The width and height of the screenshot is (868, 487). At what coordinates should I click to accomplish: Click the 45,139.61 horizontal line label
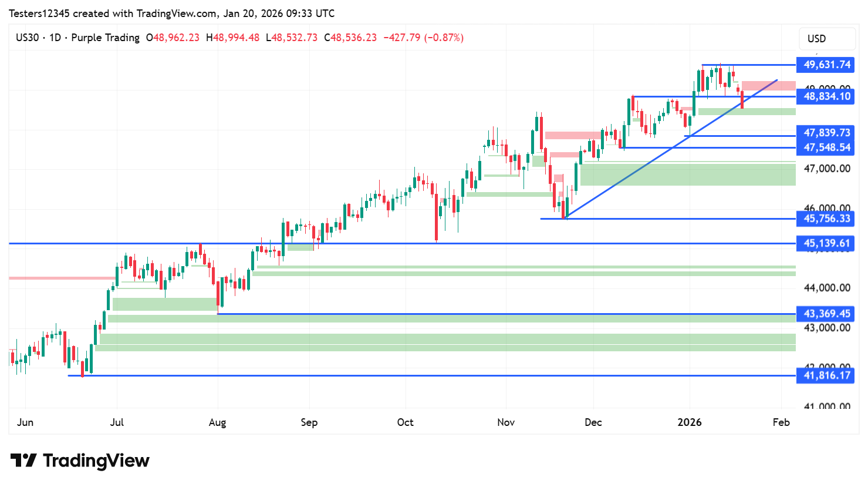click(826, 243)
